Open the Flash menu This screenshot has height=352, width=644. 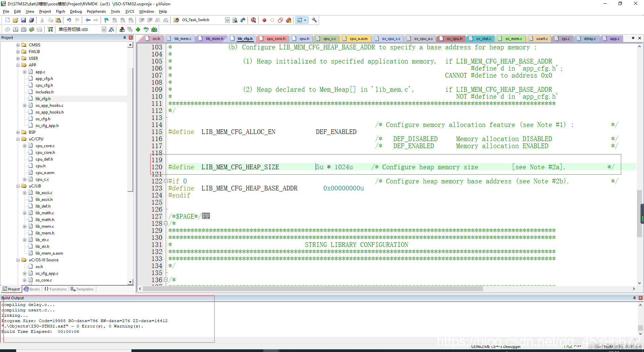60,11
